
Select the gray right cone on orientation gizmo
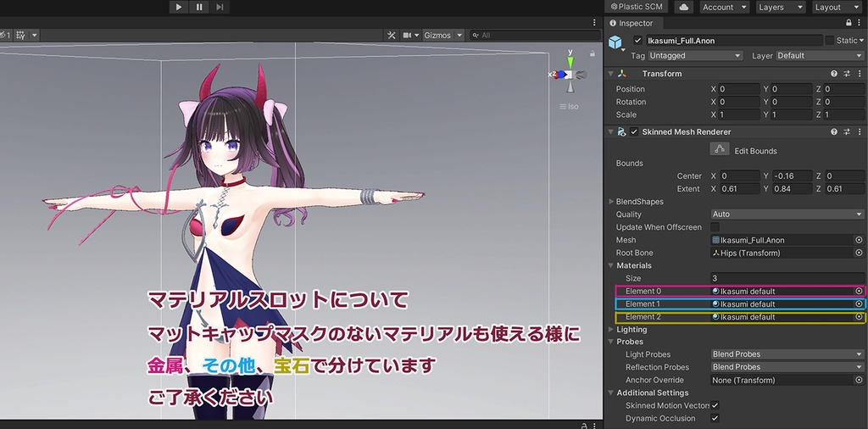581,74
